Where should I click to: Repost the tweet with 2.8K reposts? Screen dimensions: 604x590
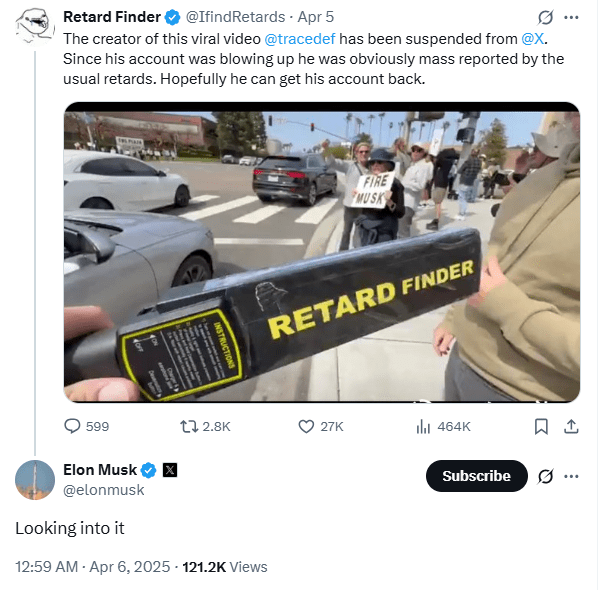pyautogui.click(x=187, y=426)
